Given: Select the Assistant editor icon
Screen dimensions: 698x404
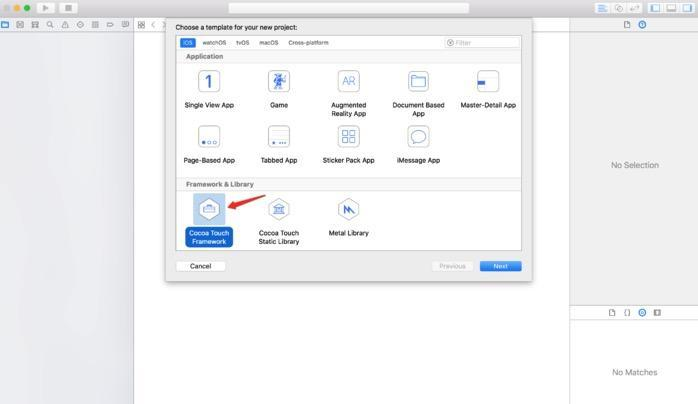Looking at the screenshot, I should (618, 8).
